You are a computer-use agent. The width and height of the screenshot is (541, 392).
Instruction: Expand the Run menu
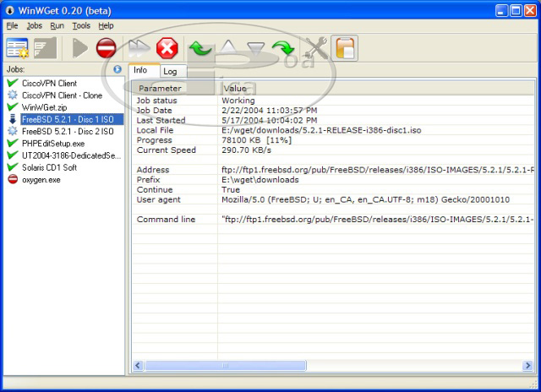tap(57, 26)
